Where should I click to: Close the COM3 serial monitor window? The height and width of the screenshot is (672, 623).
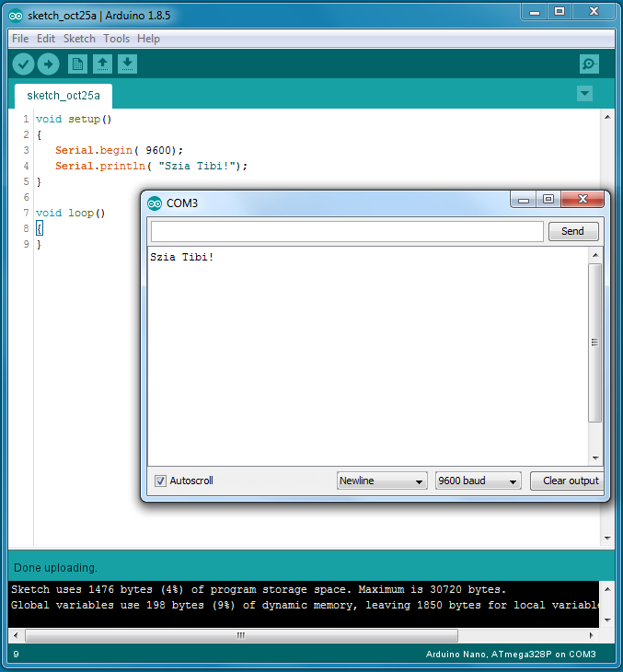[583, 199]
